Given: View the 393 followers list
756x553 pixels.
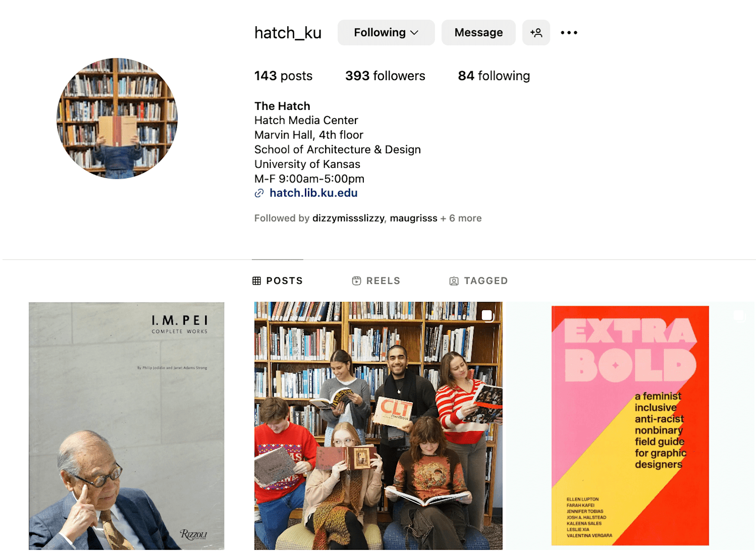Looking at the screenshot, I should click(x=385, y=76).
